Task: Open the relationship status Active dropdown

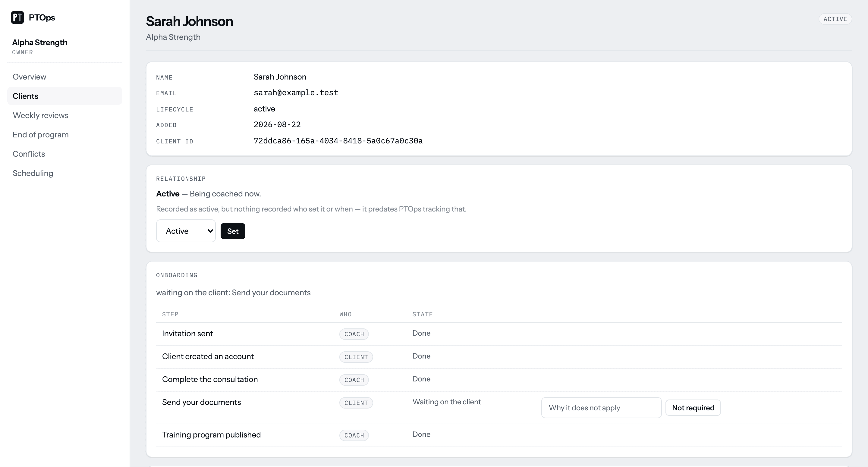Action: pos(186,231)
